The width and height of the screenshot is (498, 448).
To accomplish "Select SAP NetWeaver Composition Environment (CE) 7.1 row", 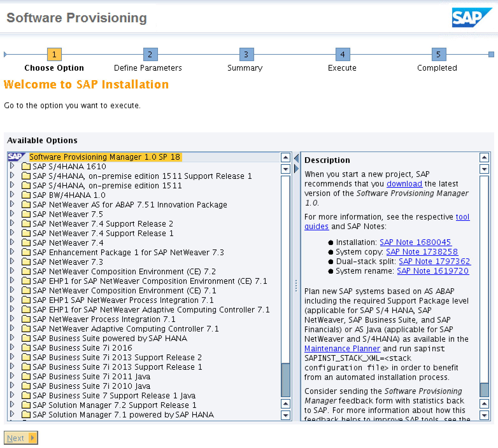I will (124, 290).
